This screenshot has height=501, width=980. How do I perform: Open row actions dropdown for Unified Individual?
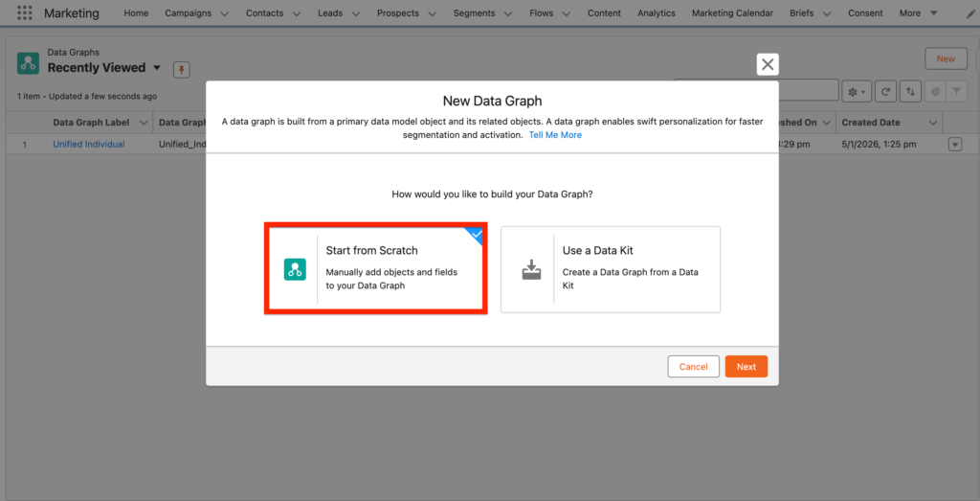(x=954, y=145)
